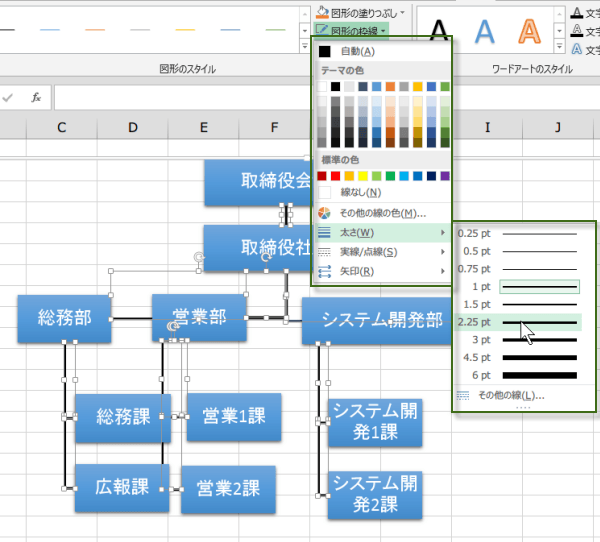Select the 総務課 box
The width and height of the screenshot is (600, 542).
[x=123, y=418]
